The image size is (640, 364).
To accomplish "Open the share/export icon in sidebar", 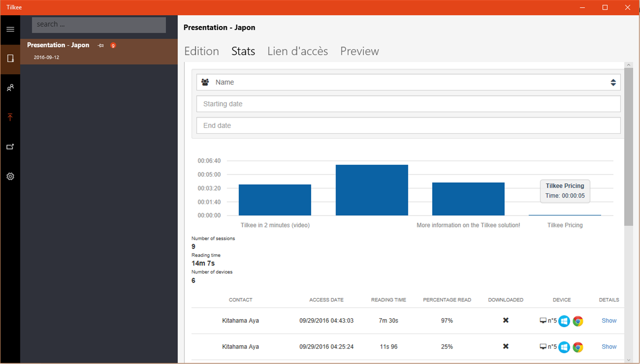I will (10, 146).
